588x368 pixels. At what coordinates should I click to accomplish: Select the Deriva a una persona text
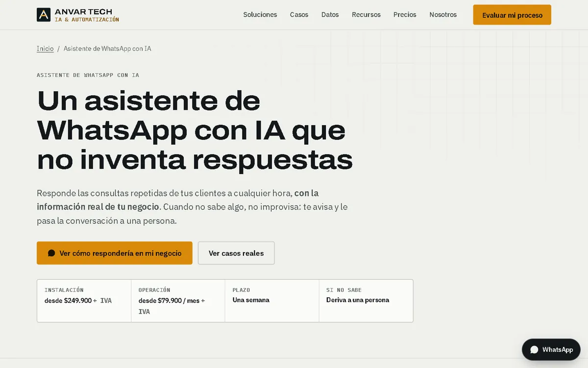pyautogui.click(x=358, y=300)
